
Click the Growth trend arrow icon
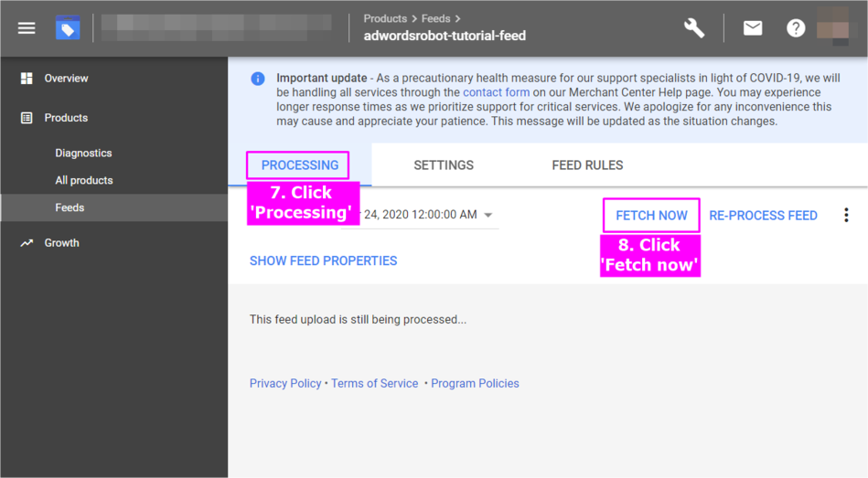[27, 243]
